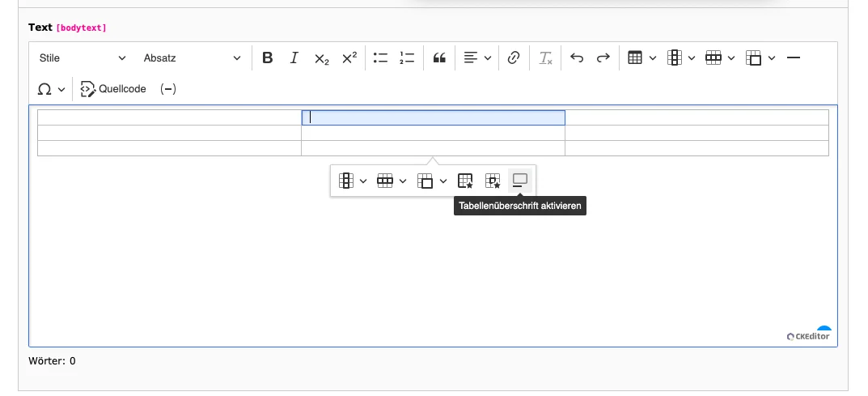Toggle block quote formatting
Viewport: 868px width, 396px height.
pyautogui.click(x=439, y=58)
